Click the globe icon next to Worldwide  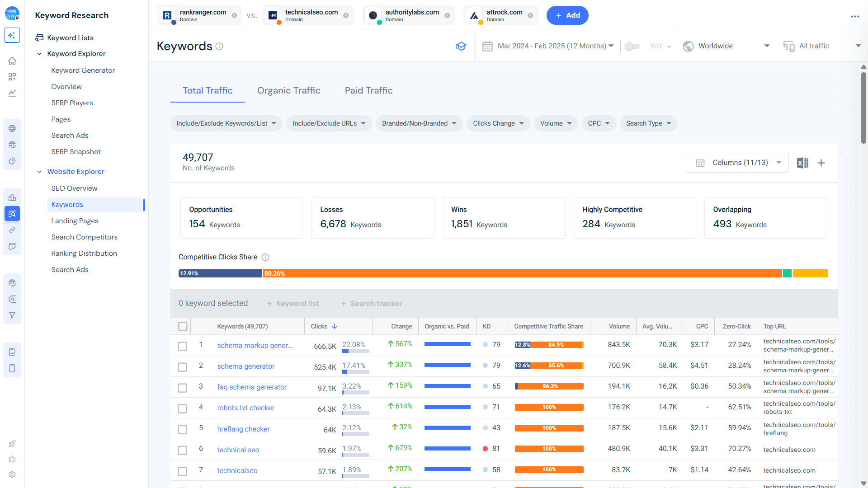tap(688, 46)
